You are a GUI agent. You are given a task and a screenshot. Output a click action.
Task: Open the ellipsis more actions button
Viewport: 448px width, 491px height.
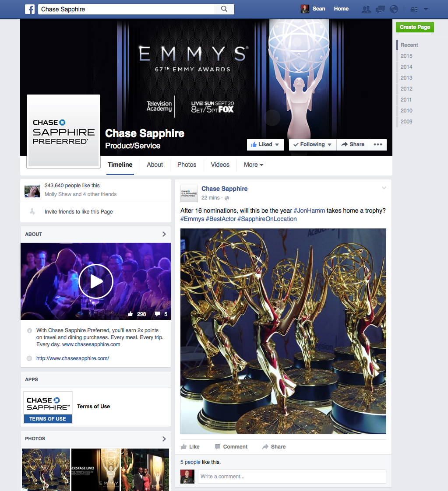point(378,144)
